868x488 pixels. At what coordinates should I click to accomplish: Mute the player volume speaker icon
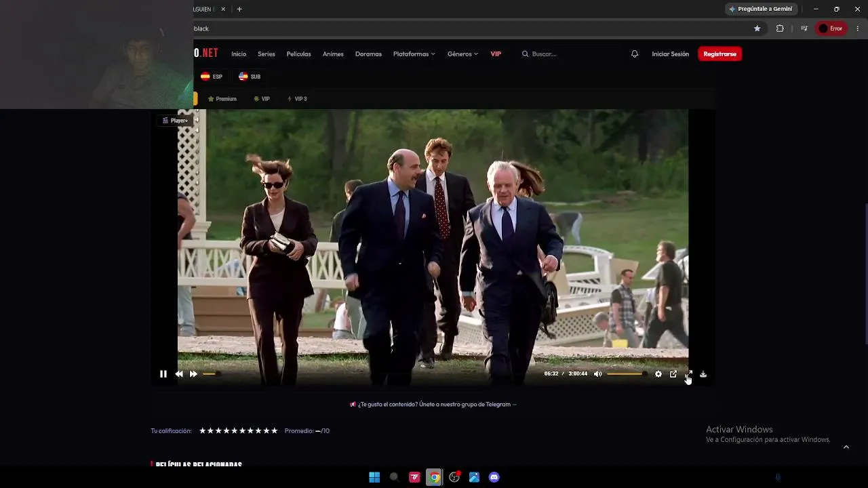(597, 374)
